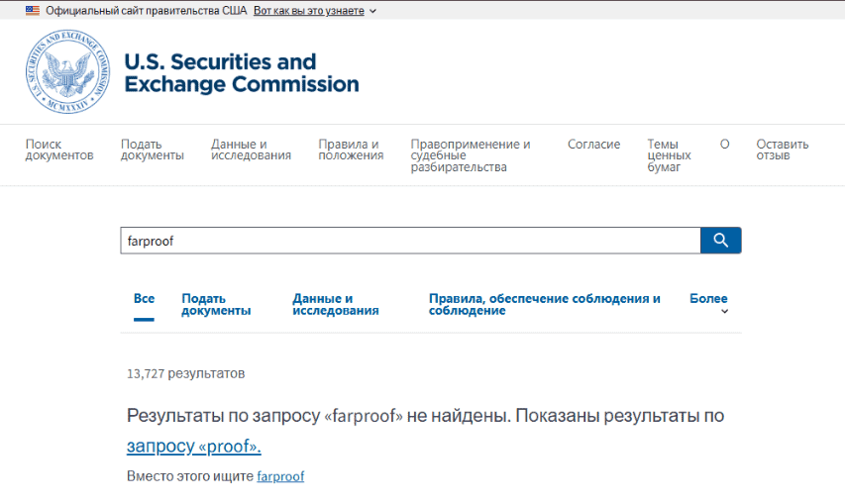This screenshot has height=504, width=845.
Task: Open the "Согласие" navigation item
Action: tap(593, 145)
